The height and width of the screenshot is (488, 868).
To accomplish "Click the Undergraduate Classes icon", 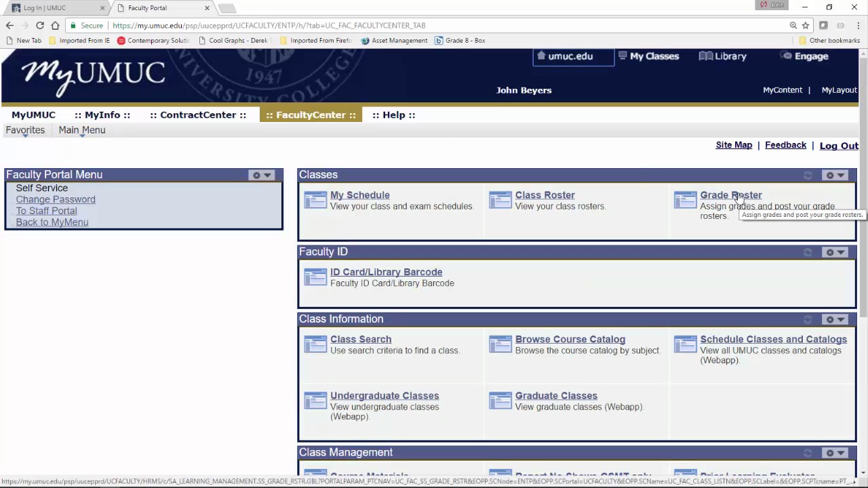I will (x=315, y=401).
